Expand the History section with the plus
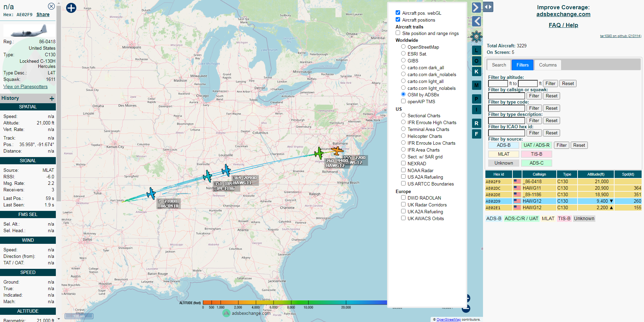This screenshot has width=644, height=322. pos(52,98)
